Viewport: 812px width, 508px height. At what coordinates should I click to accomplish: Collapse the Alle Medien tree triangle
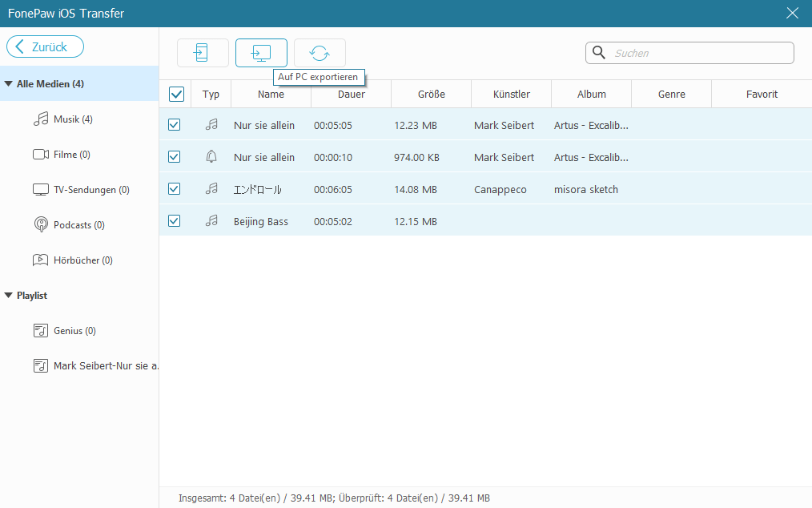pos(8,83)
